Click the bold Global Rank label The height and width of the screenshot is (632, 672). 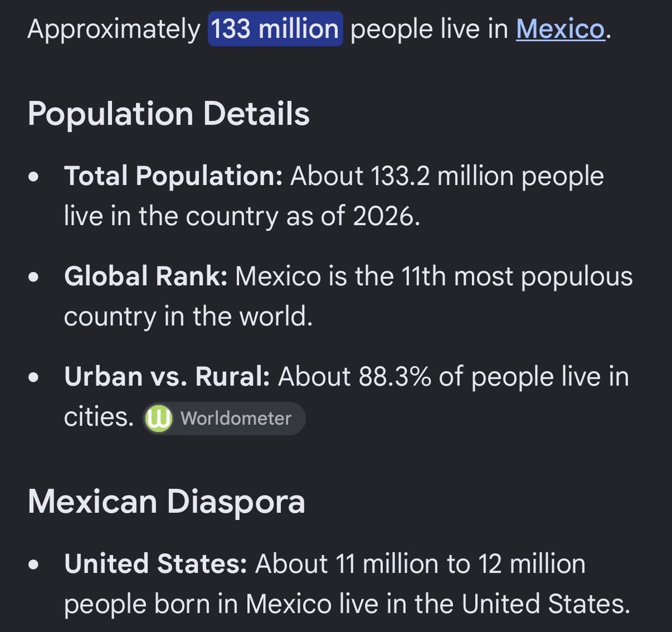tap(146, 276)
